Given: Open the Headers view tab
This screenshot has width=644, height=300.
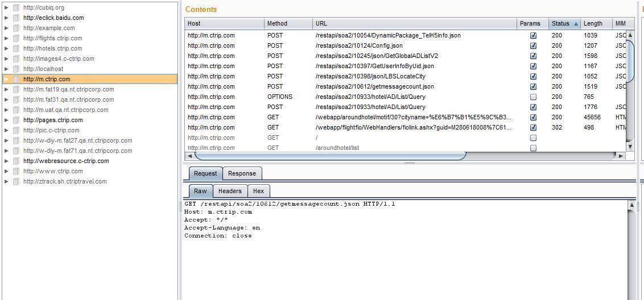Looking at the screenshot, I should (x=230, y=191).
